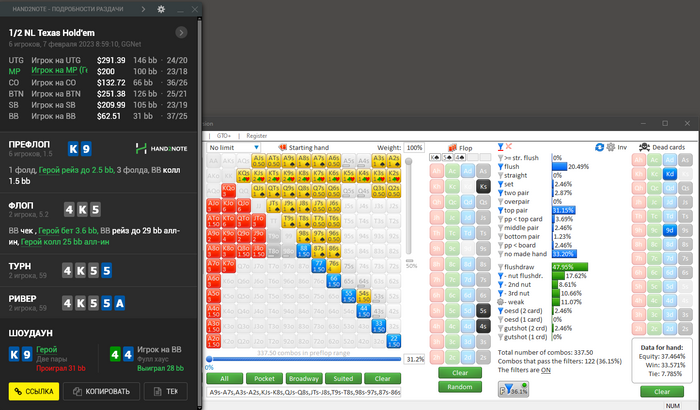Toggle the A2o hand cell
Viewport: 700px width, 410px height.
pyautogui.click(x=213, y=341)
